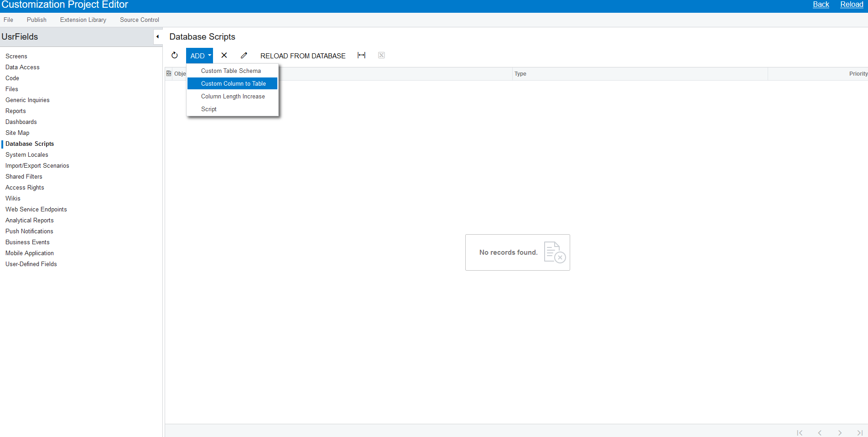Image resolution: width=868 pixels, height=437 pixels.
Task: Delete the selected script using the X icon
Action: (224, 55)
